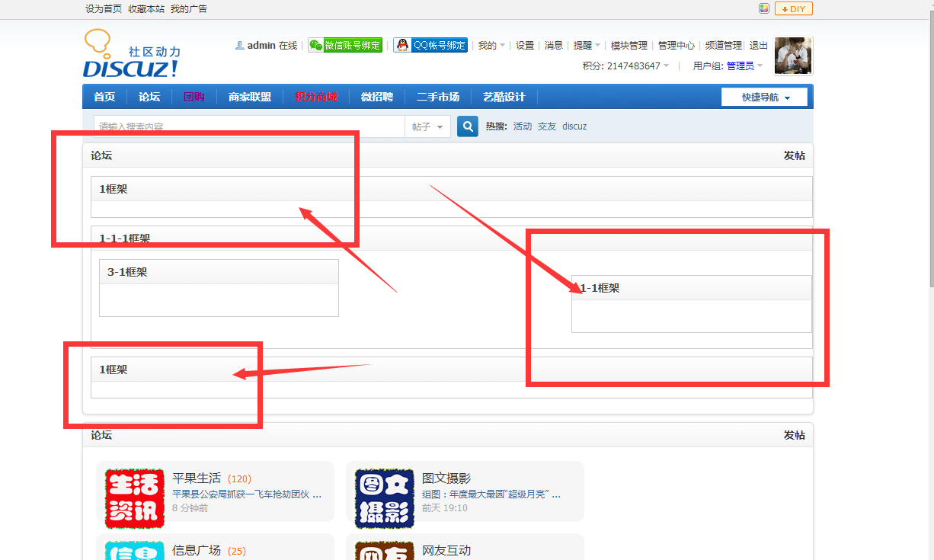The image size is (934, 560).
Task: Click the style switcher color icon
Action: (x=764, y=9)
